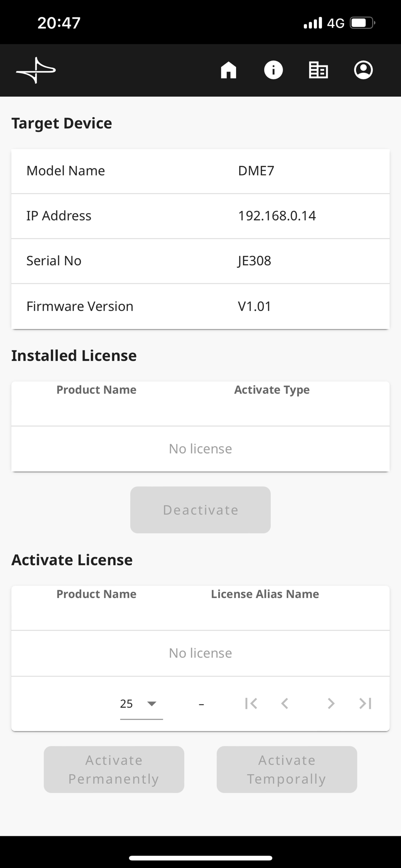Tap the IP Address 192.168.0.14 value
This screenshot has width=401, height=868.
pyautogui.click(x=277, y=216)
